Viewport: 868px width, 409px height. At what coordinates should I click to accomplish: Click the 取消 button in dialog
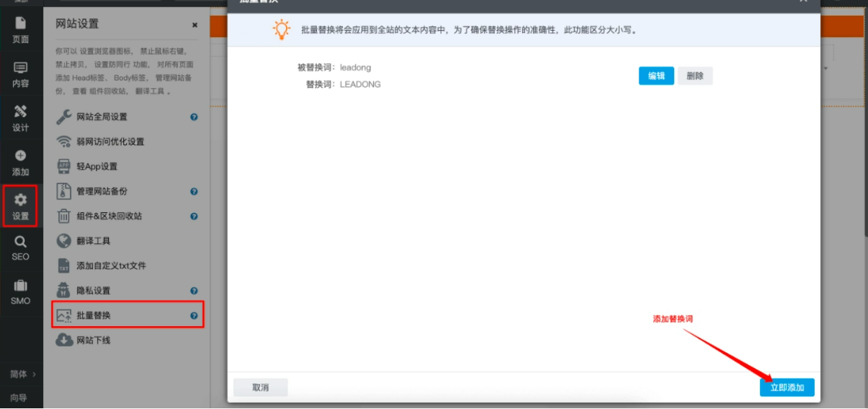[260, 388]
